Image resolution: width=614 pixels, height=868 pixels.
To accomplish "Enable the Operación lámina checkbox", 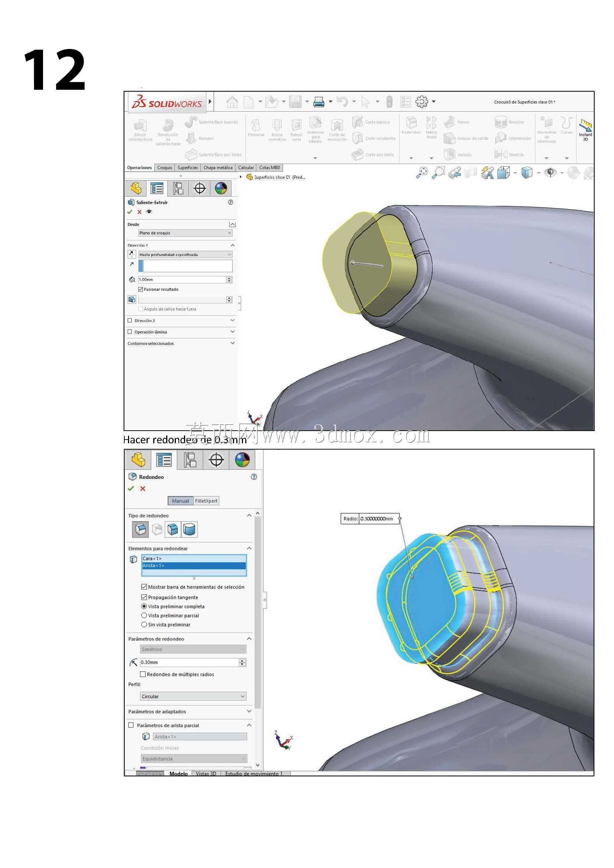I will (130, 332).
